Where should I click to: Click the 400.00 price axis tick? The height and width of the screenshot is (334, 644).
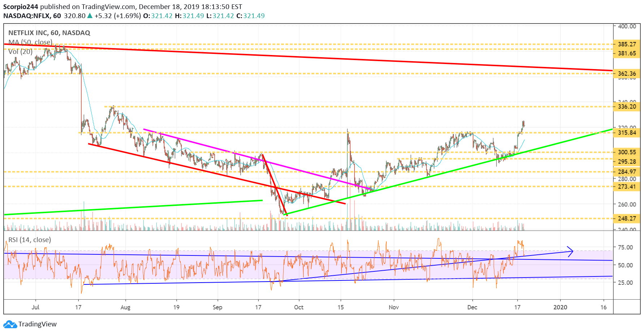627,26
